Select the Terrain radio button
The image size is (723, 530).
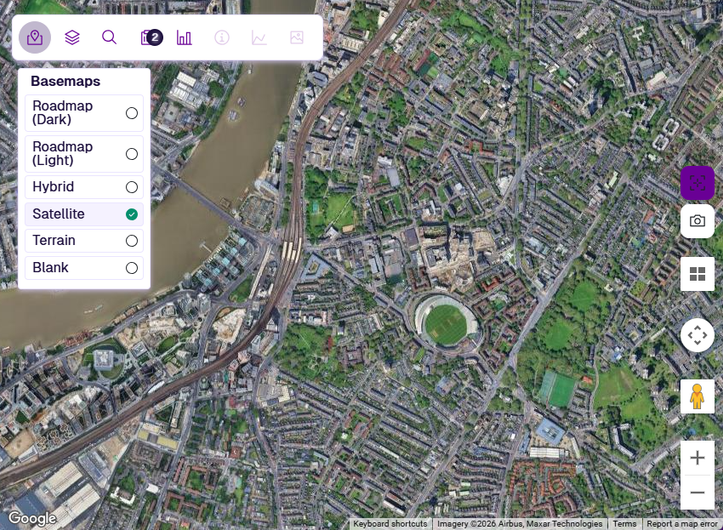tap(131, 241)
